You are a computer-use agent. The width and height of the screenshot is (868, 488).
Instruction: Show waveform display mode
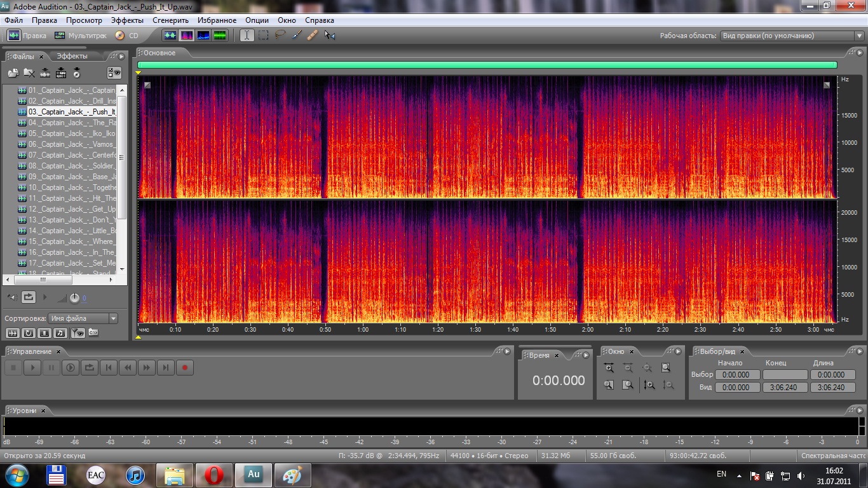pos(170,36)
